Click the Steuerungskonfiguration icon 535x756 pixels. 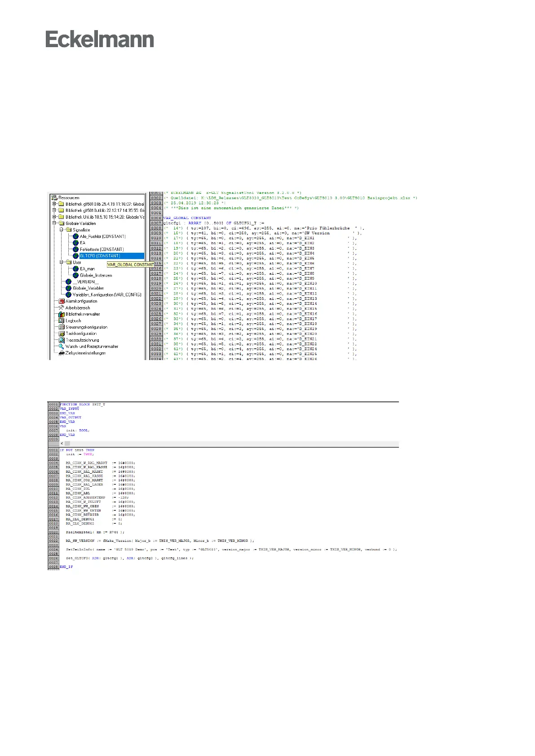pyautogui.click(x=62, y=327)
